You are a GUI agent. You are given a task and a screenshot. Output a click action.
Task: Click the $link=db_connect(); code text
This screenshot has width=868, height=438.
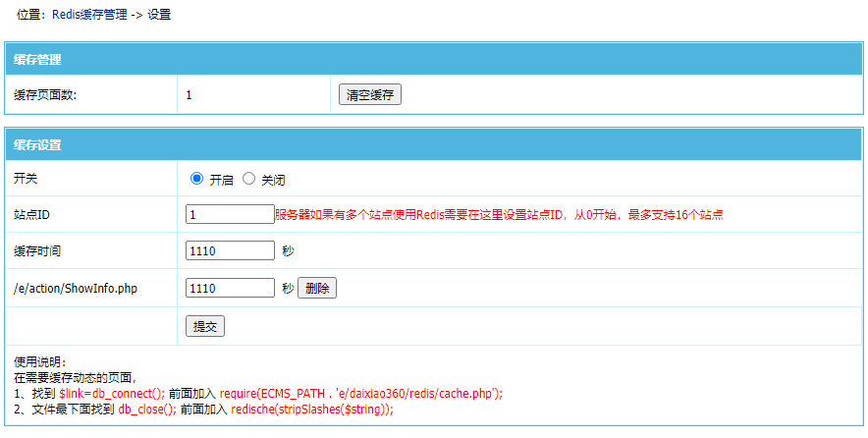pyautogui.click(x=112, y=393)
